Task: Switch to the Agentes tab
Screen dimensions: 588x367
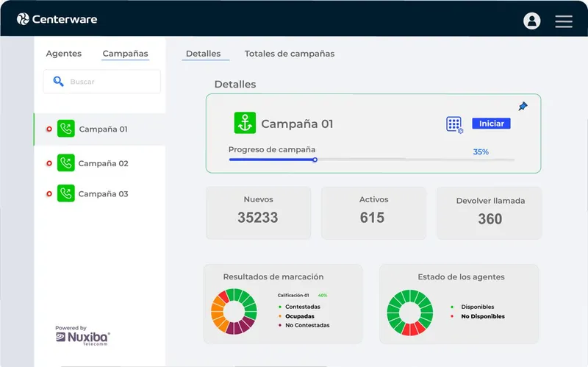Action: [64, 53]
